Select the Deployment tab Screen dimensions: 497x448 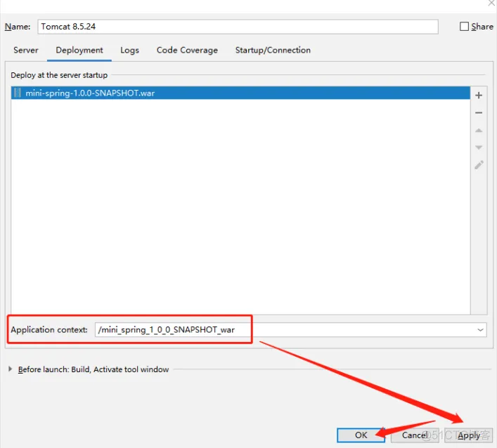point(79,51)
